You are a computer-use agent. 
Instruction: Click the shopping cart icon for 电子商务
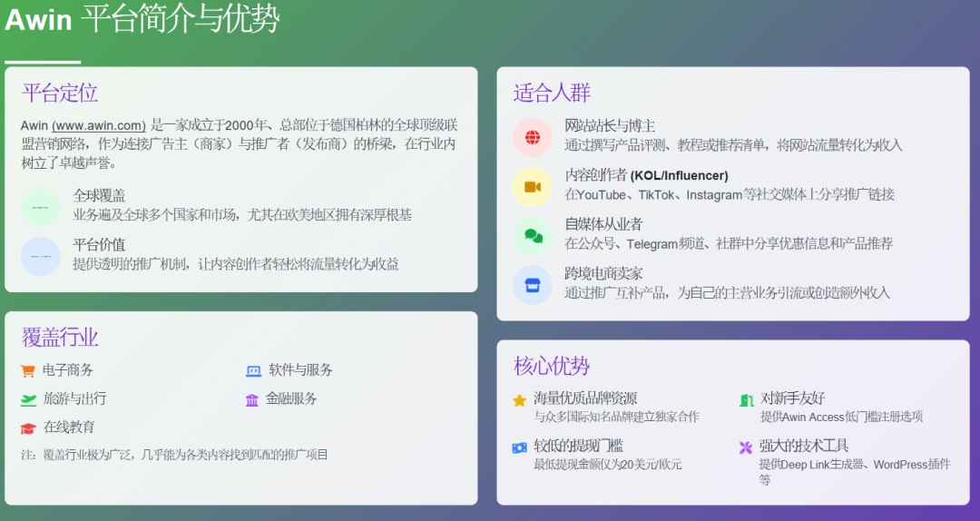click(27, 371)
